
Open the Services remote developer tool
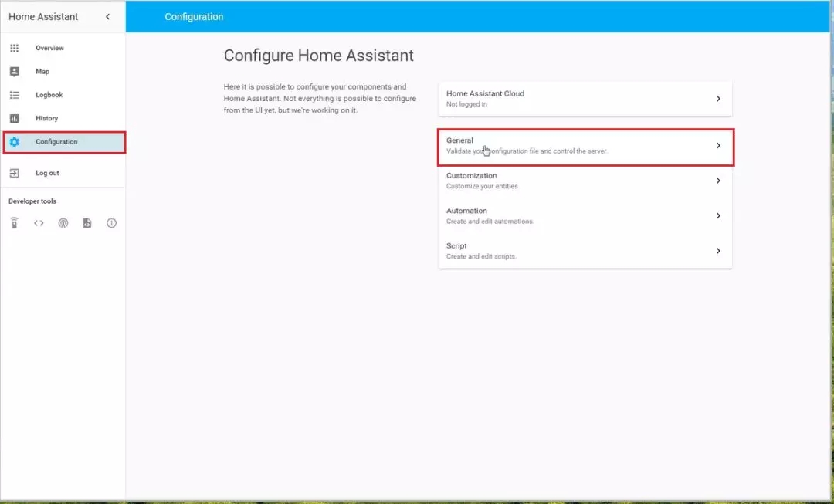point(15,223)
